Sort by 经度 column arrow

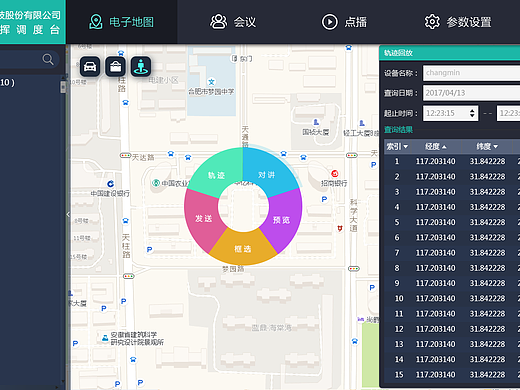pos(444,147)
